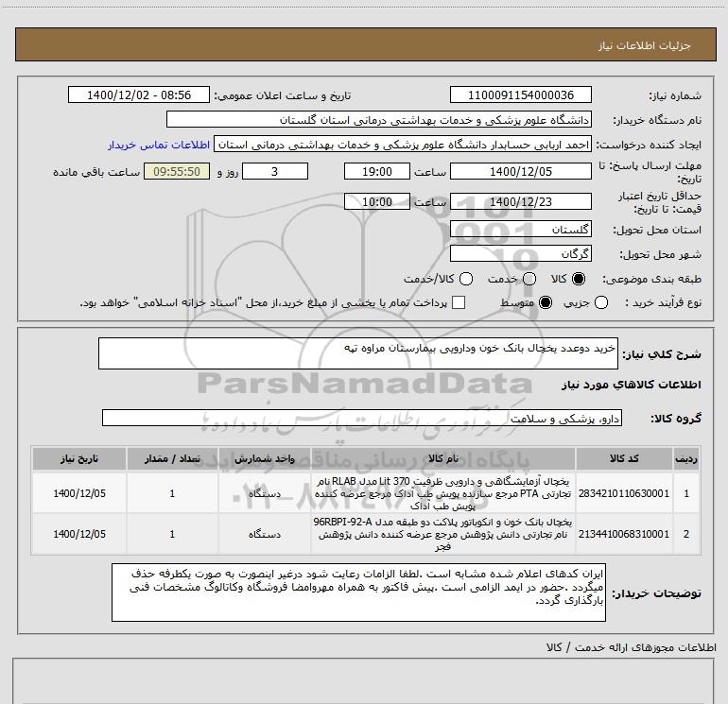Click the remaining days field showing 3
Image resolution: width=728 pixels, height=704 pixels.
point(275,172)
